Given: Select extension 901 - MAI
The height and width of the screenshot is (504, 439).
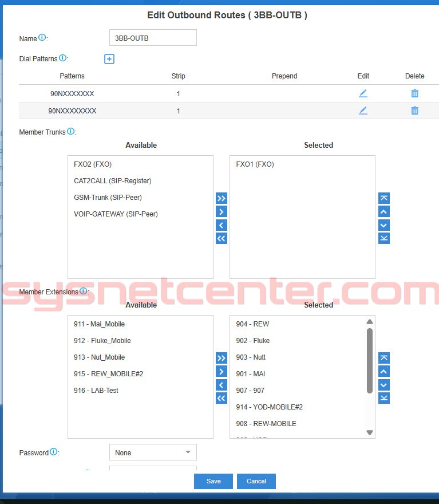Looking at the screenshot, I should 251,374.
